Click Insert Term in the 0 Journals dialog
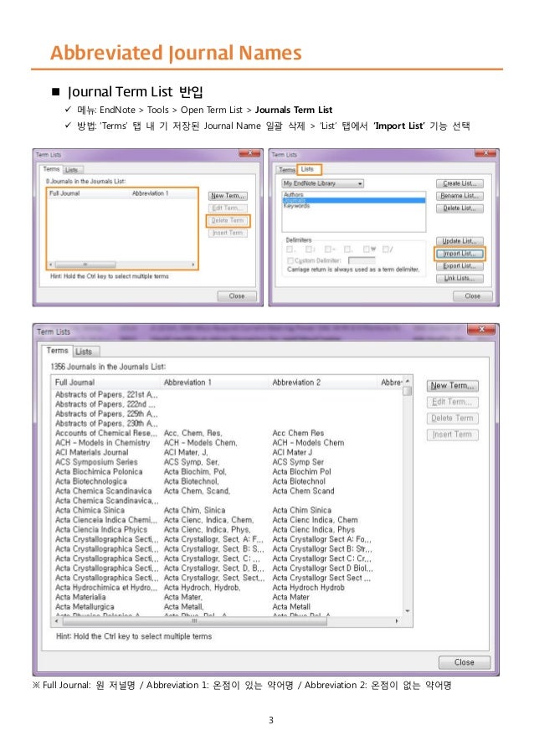Viewport: 534px width, 756px height. (x=228, y=233)
